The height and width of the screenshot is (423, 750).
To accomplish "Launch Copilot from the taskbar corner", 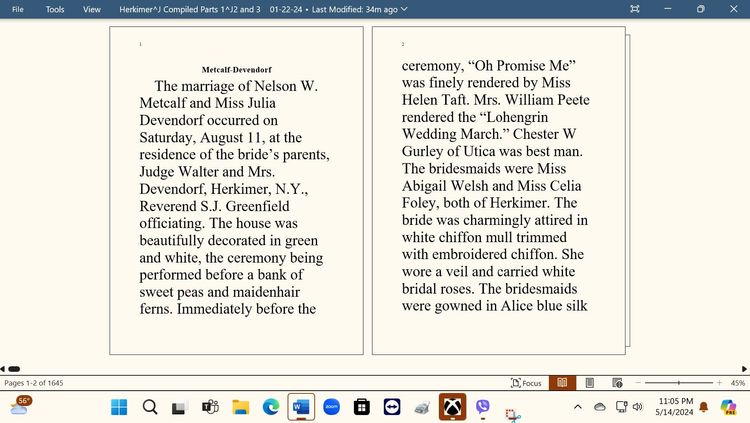I will coord(728,407).
